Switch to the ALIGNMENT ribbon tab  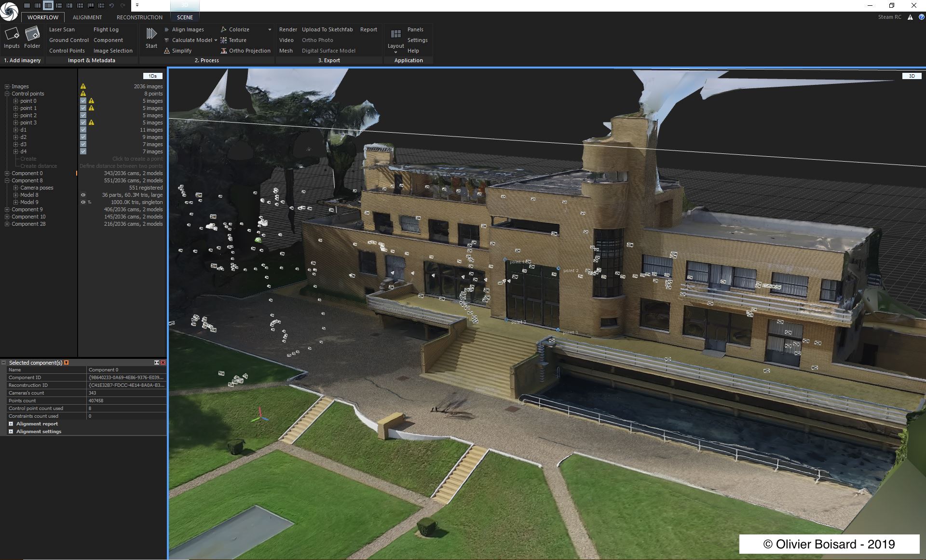(x=87, y=17)
